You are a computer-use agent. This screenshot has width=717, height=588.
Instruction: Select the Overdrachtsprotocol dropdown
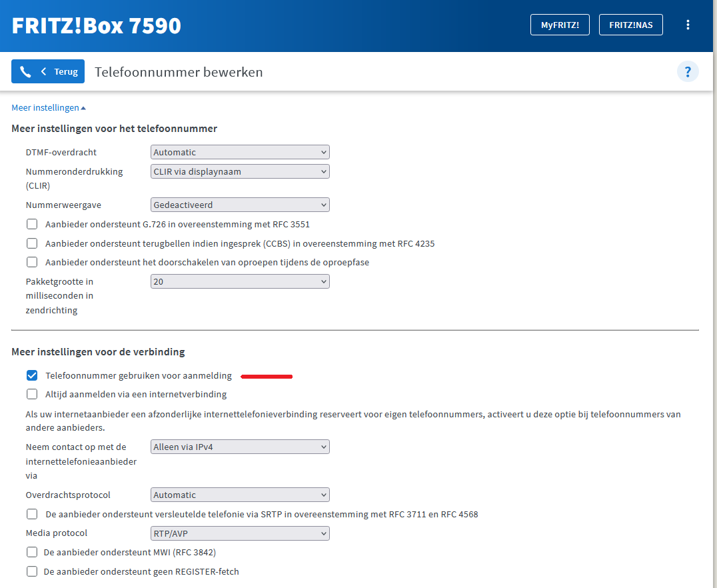pos(240,495)
